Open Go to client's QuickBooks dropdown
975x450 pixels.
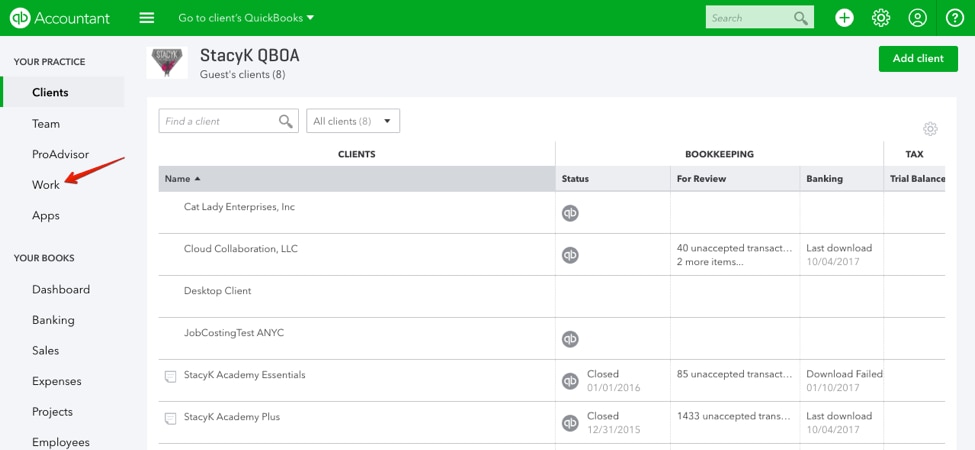(246, 18)
